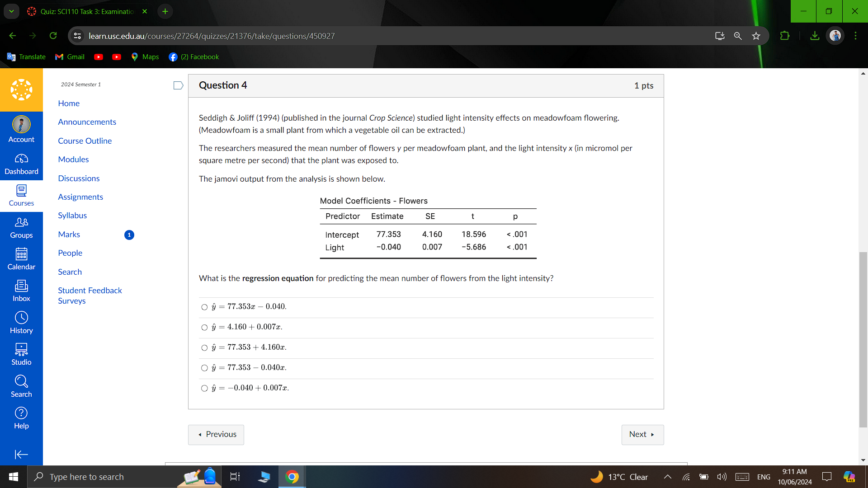Select answer ŷ = −0.040 + 0.007x
This screenshot has width=868, height=488.
(204, 388)
